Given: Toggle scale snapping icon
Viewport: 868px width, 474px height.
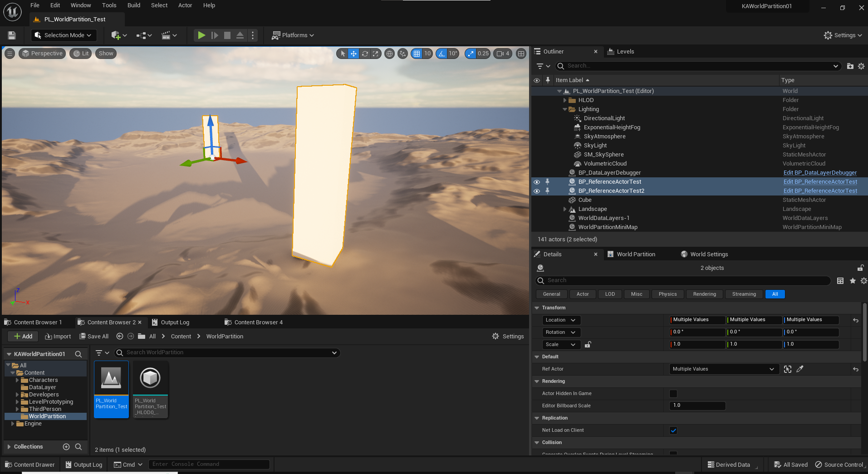Looking at the screenshot, I should (x=471, y=54).
